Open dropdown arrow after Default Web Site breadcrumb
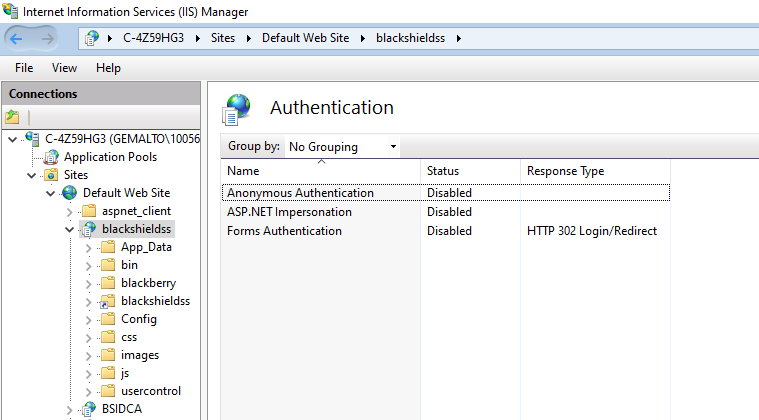This screenshot has height=420, width=759. pos(363,38)
